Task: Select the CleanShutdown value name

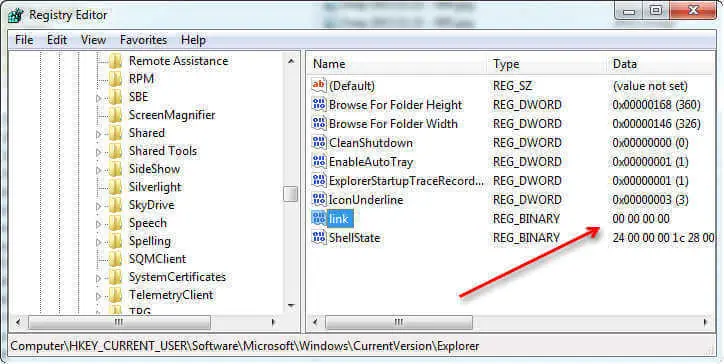Action: pyautogui.click(x=371, y=143)
